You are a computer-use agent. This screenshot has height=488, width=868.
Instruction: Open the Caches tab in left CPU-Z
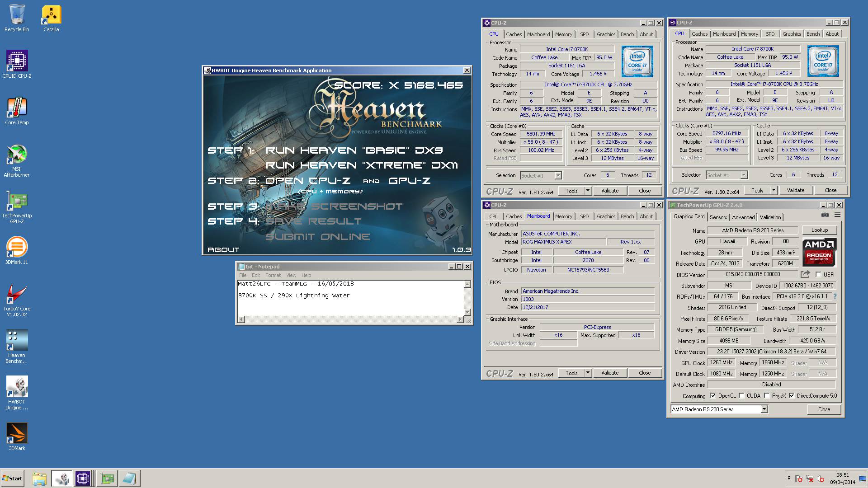pyautogui.click(x=514, y=34)
